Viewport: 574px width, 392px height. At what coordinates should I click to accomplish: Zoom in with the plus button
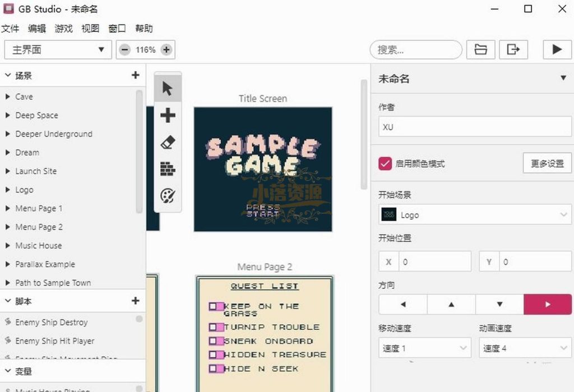coord(166,49)
